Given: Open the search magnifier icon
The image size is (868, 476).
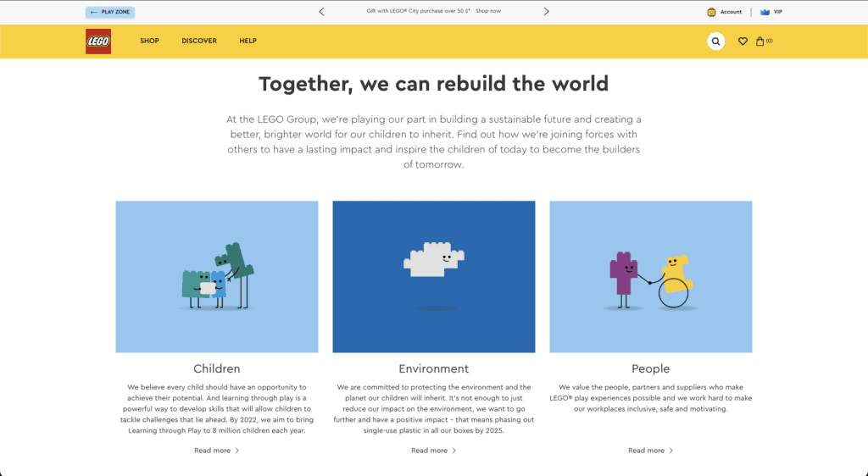Looking at the screenshot, I should (715, 41).
